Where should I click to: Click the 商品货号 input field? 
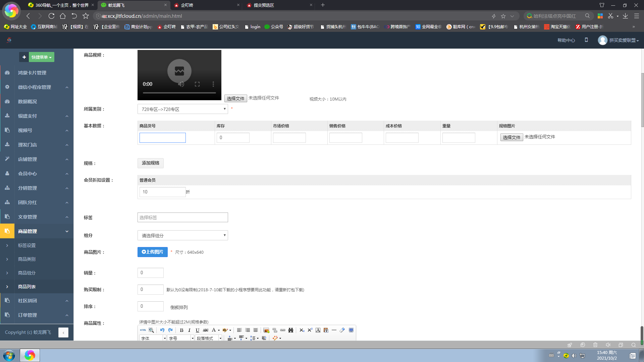162,137
